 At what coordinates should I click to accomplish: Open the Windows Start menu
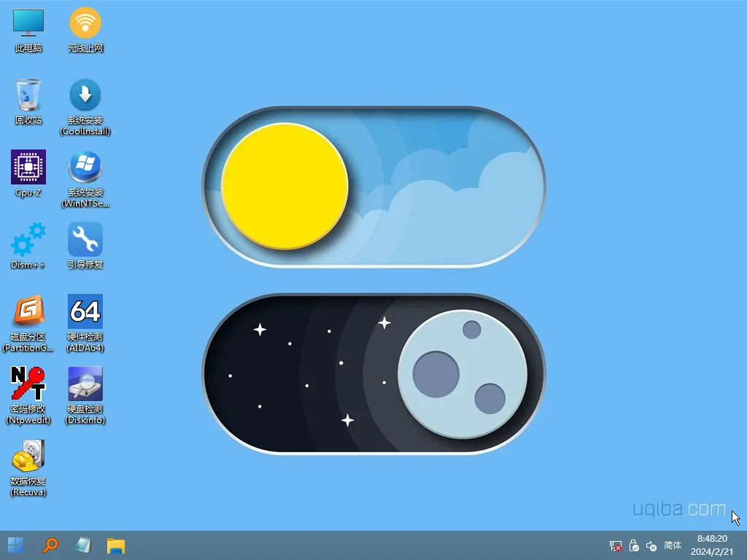pos(16,545)
